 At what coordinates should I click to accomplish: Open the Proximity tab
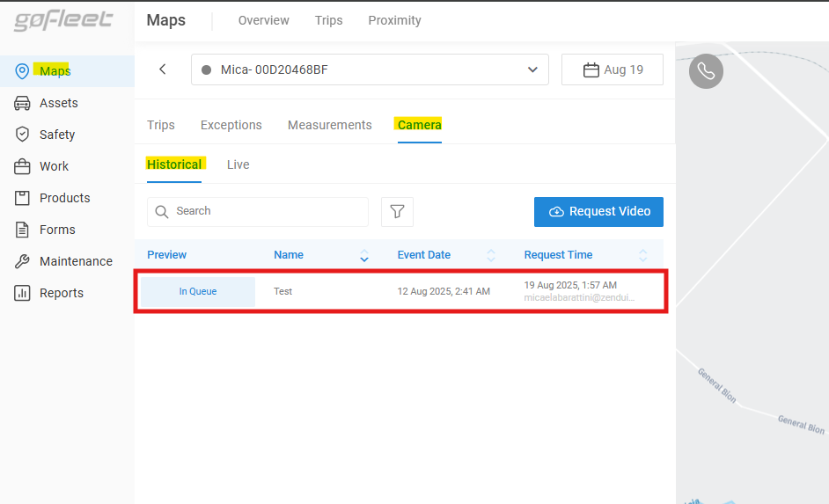point(394,20)
